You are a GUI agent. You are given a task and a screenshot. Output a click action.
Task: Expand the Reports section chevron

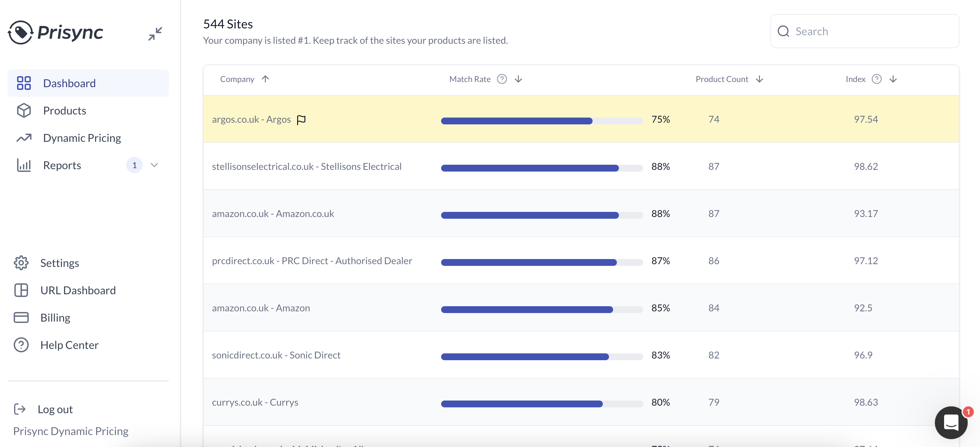(155, 165)
